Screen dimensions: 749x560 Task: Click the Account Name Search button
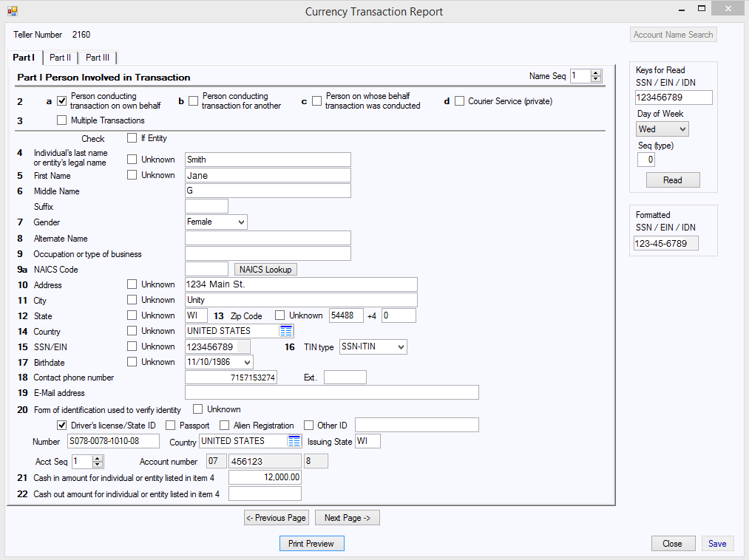point(673,35)
